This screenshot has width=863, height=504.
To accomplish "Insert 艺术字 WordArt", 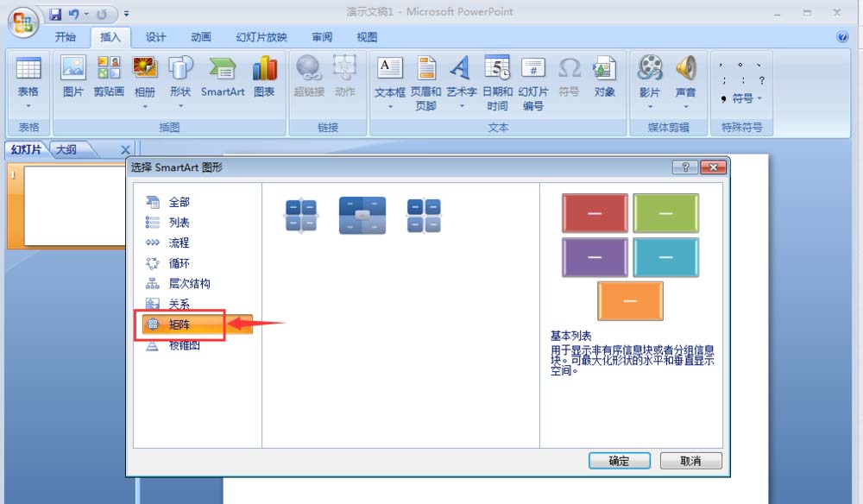I will (x=461, y=69).
